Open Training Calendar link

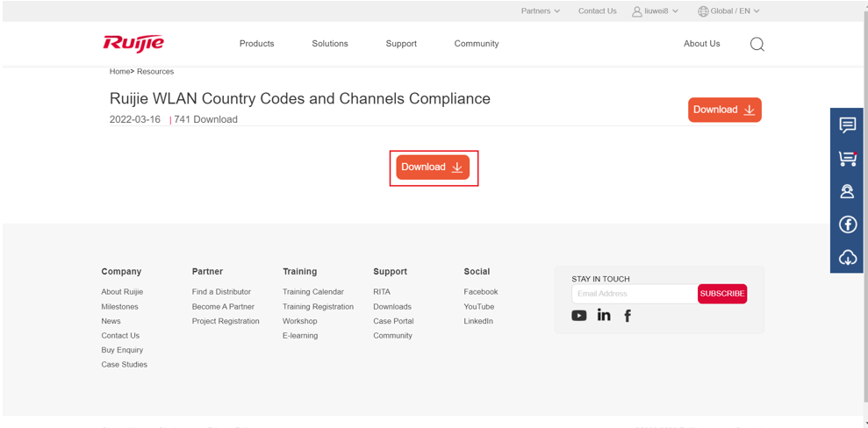[312, 292]
